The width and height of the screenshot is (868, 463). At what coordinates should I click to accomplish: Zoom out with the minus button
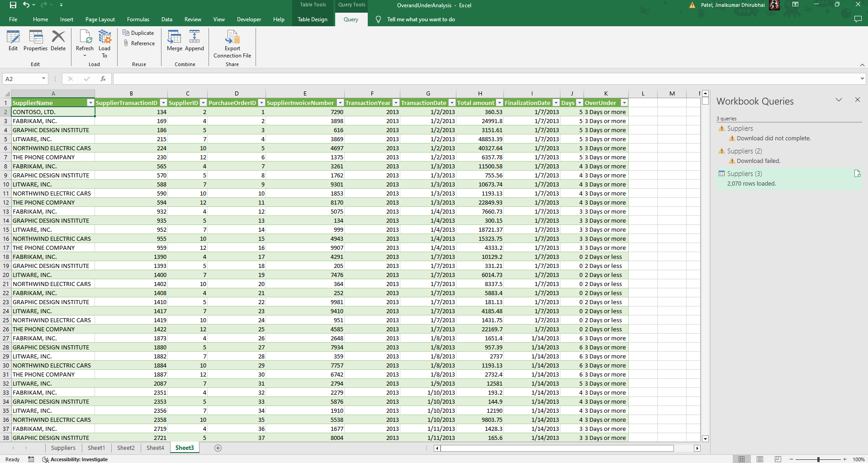791,459
